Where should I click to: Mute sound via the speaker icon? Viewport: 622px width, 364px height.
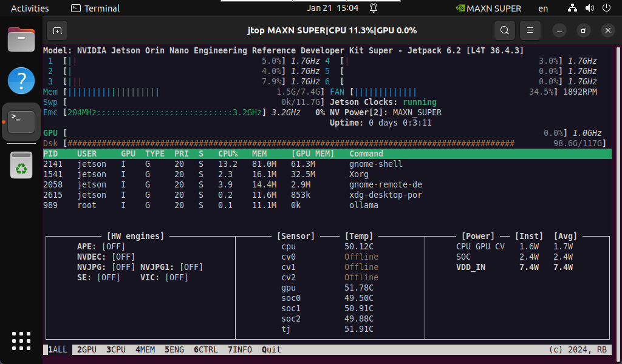589,8
